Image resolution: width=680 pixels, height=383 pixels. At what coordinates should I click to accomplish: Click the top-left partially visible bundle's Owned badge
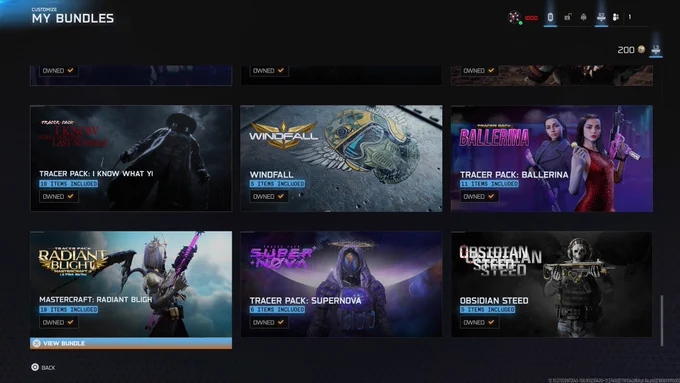[59, 71]
